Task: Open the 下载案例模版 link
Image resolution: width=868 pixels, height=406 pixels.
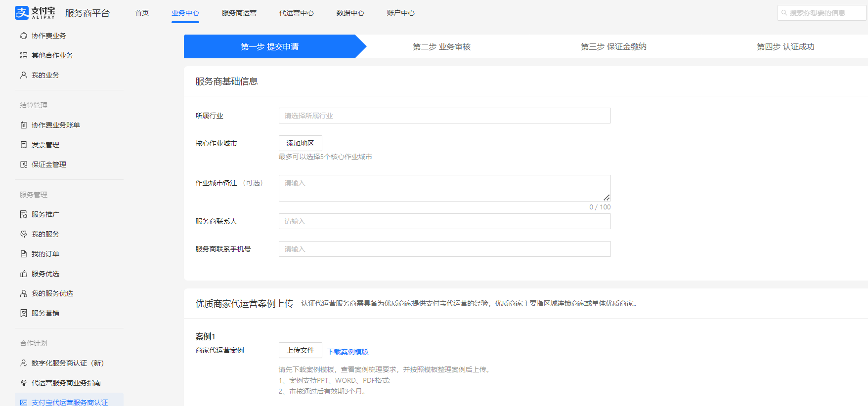Action: point(347,352)
